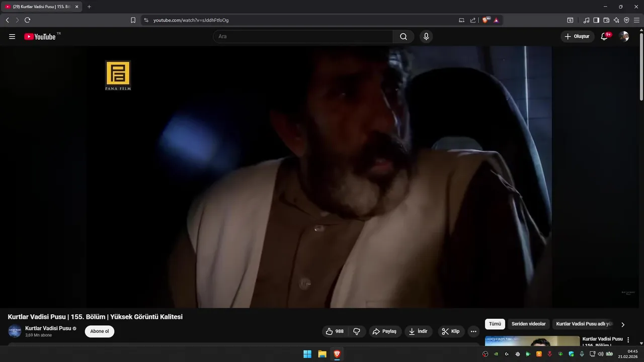Select the Kurtlar Vadisi Pusu adlı chip
Screen dimensions: 644x362
pyautogui.click(x=584, y=324)
